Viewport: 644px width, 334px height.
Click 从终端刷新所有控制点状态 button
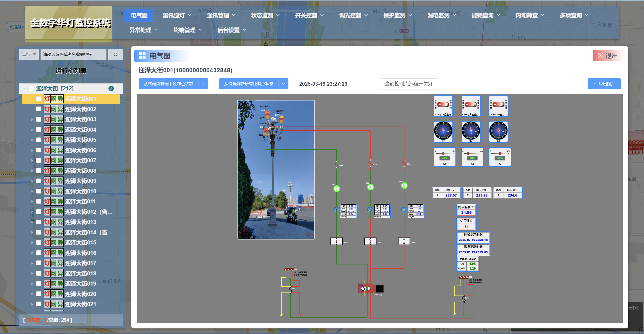point(249,84)
